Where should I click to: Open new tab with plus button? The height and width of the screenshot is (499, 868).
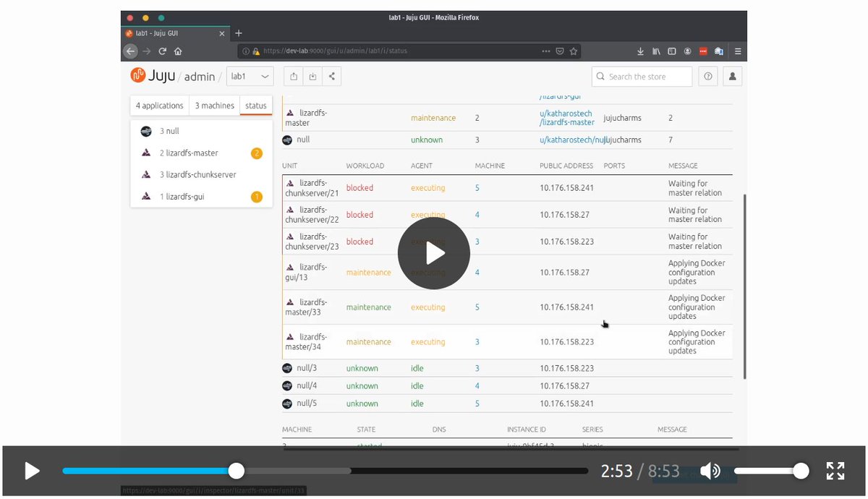coord(239,33)
